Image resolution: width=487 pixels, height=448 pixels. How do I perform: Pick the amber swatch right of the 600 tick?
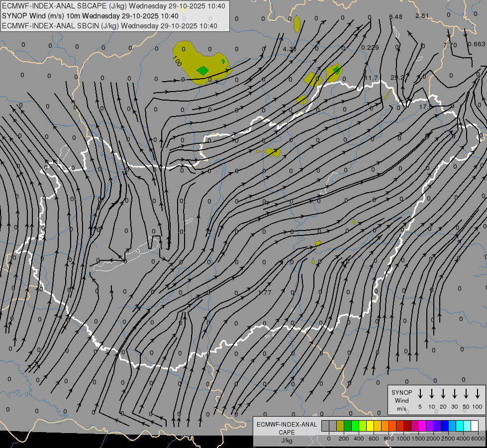point(378,426)
